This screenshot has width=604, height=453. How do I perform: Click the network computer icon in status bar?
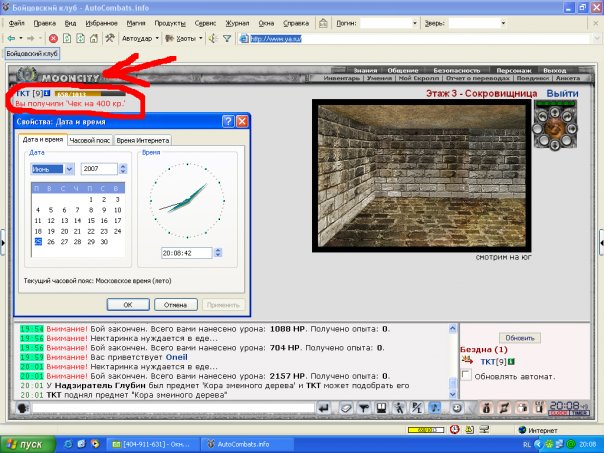485,429
